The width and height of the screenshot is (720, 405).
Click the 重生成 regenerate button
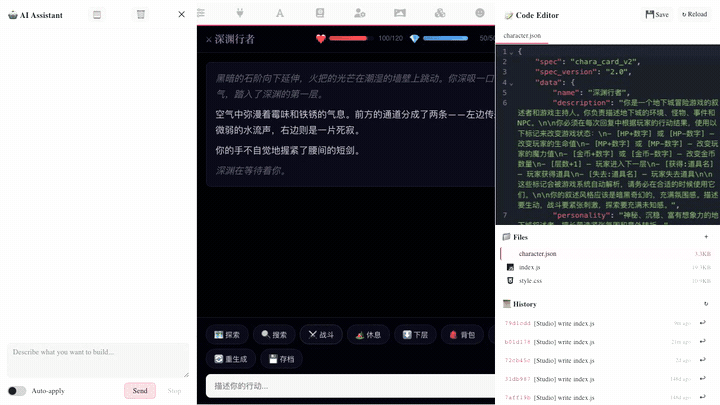point(231,359)
